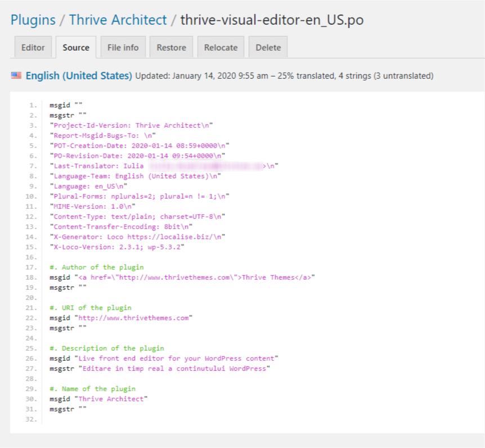Click the thrive-visual-editor-en_US.po file name

pyautogui.click(x=272, y=20)
